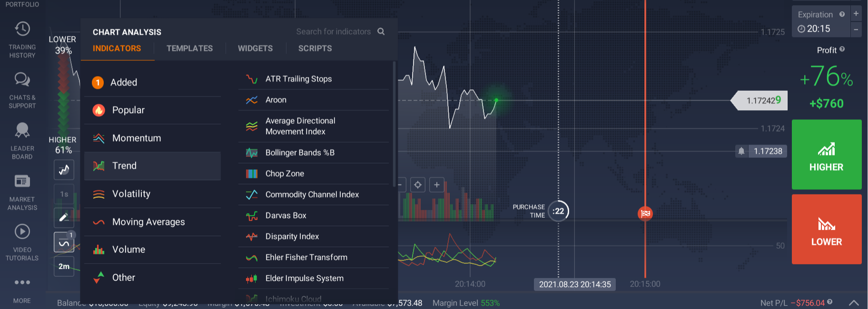Screen dimensions: 868x309
Task: Click the search magnifier icon
Action: [381, 31]
